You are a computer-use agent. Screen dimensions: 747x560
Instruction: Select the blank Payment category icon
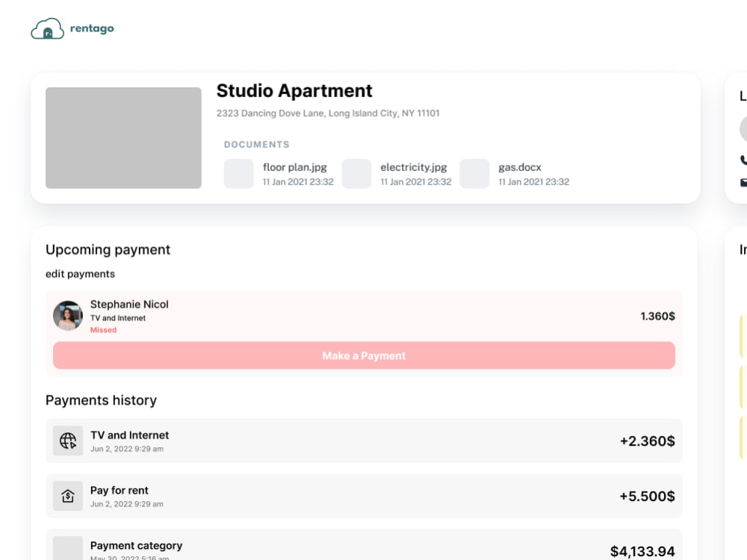pos(68,548)
